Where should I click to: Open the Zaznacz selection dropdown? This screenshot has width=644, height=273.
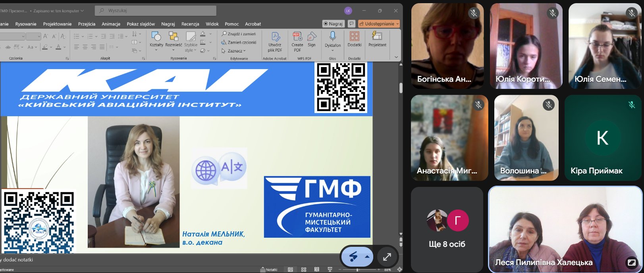tap(234, 51)
